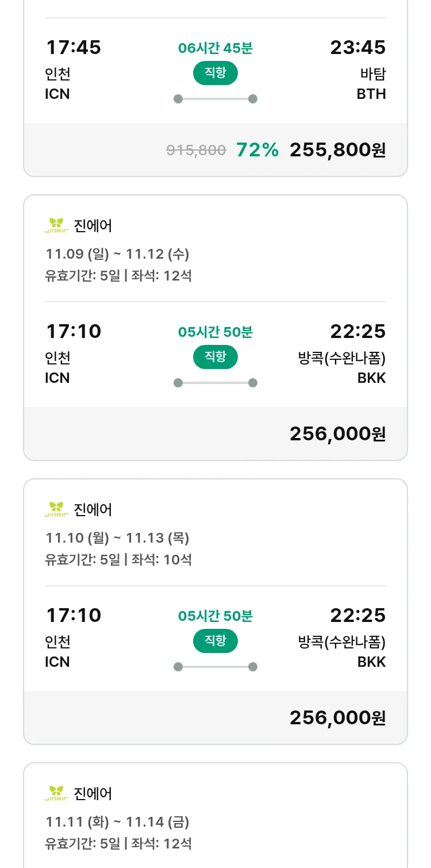Click the Jin Air logo on the 11.09 flight
Screen dimensions: 431x868
pos(56,225)
